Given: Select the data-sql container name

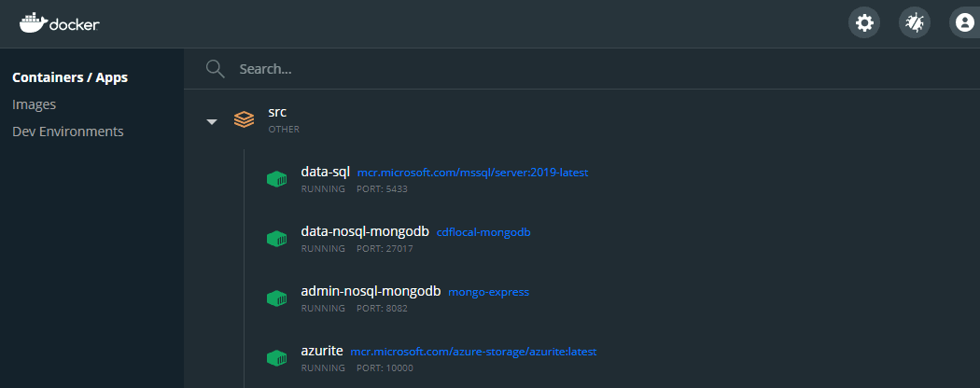Looking at the screenshot, I should [x=325, y=173].
